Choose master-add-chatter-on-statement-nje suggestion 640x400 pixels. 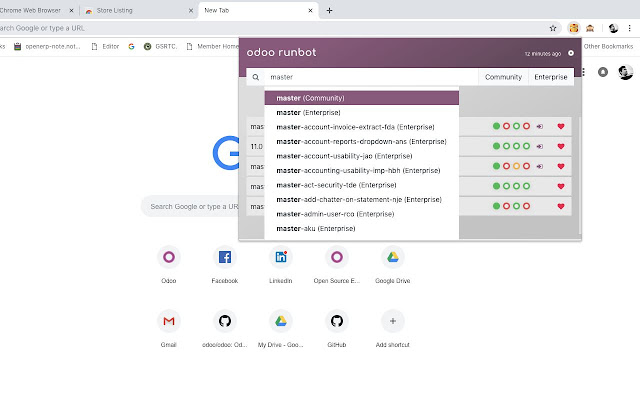[362, 200]
